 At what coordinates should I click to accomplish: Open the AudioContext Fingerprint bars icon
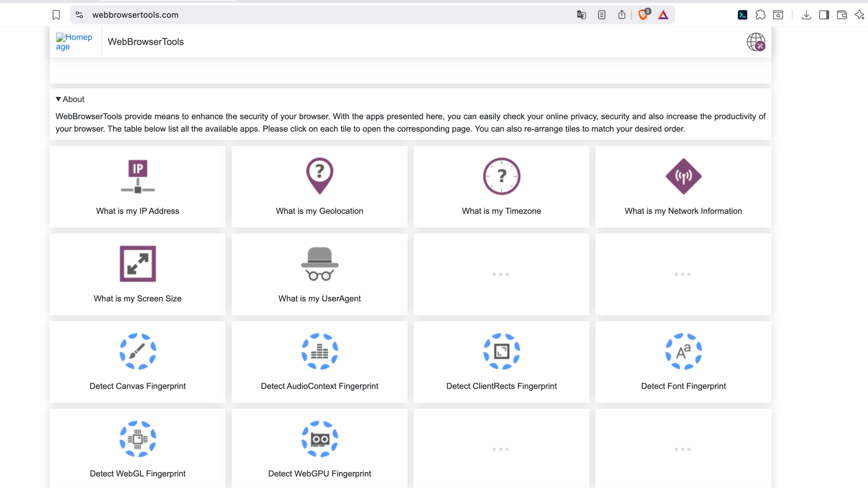click(319, 351)
